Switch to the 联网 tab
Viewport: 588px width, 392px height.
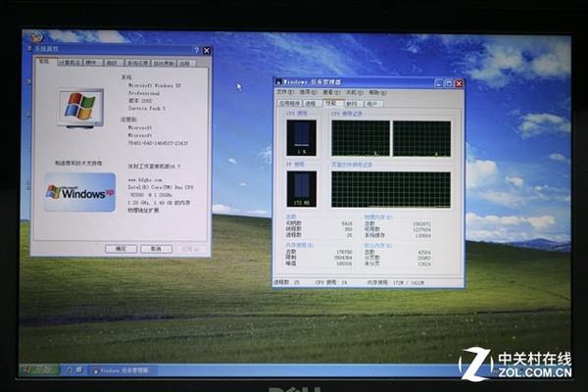[352, 102]
